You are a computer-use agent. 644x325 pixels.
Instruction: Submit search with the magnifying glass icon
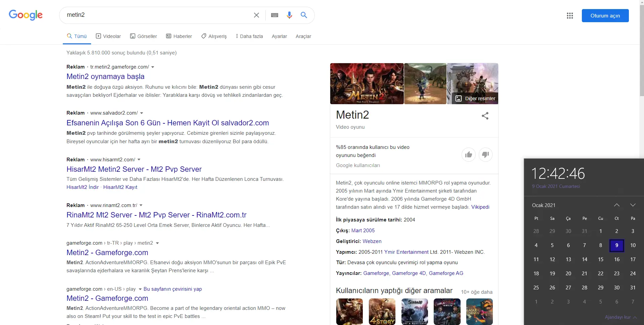tap(304, 15)
